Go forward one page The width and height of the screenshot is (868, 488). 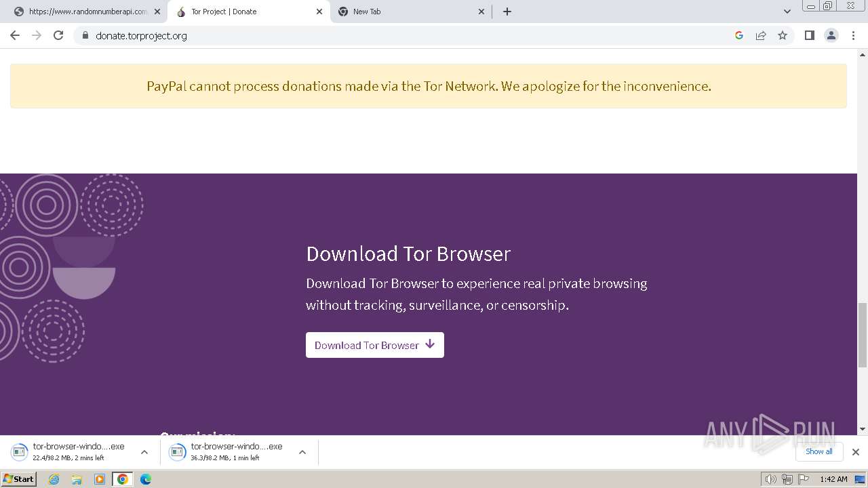37,35
